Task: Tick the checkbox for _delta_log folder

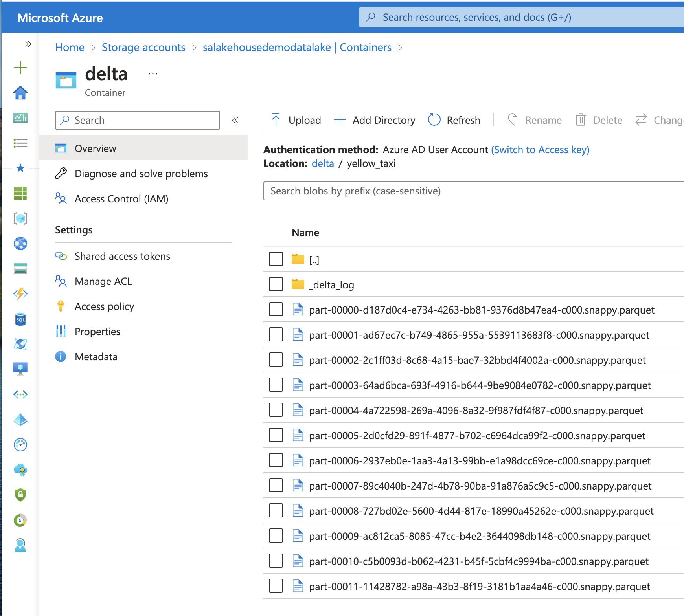Action: click(x=276, y=284)
